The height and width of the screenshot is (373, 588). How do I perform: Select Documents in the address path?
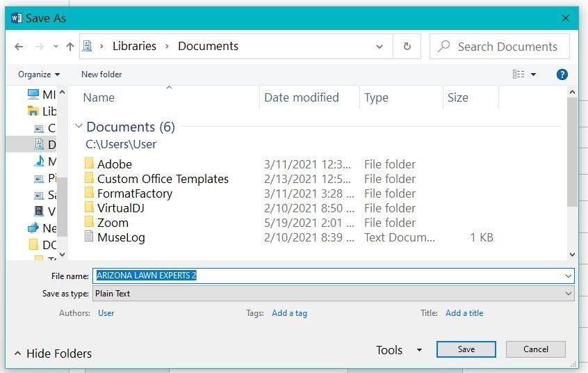pos(208,46)
